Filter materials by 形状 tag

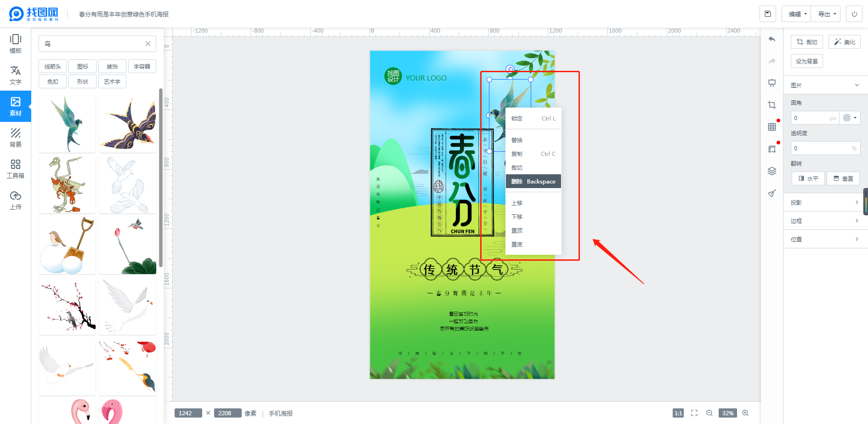83,81
